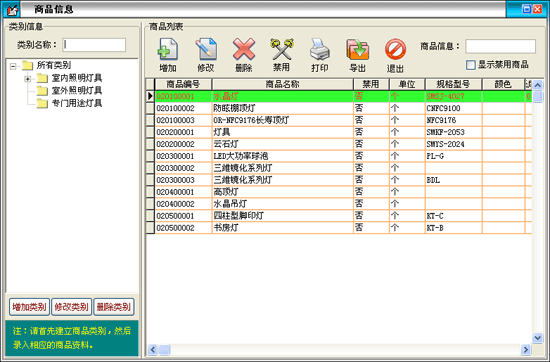Click row selector for 020100002
The height and width of the screenshot is (362, 550).
(150, 108)
